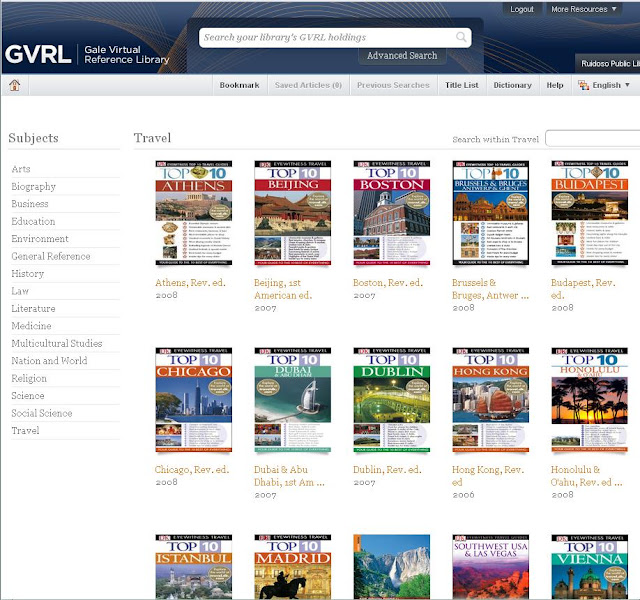Open Previous Searches
Image resolution: width=640 pixels, height=600 pixels.
(393, 85)
